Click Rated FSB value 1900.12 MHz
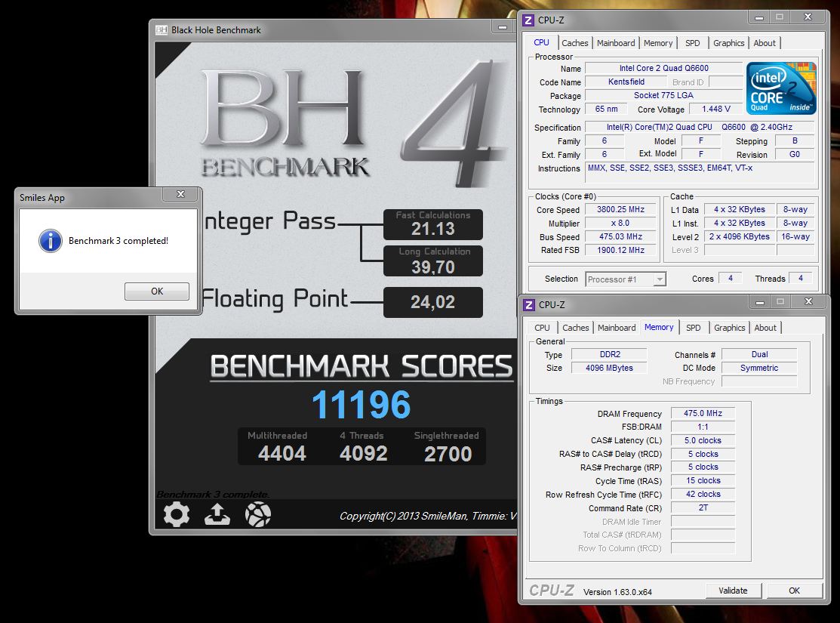 pyautogui.click(x=620, y=250)
